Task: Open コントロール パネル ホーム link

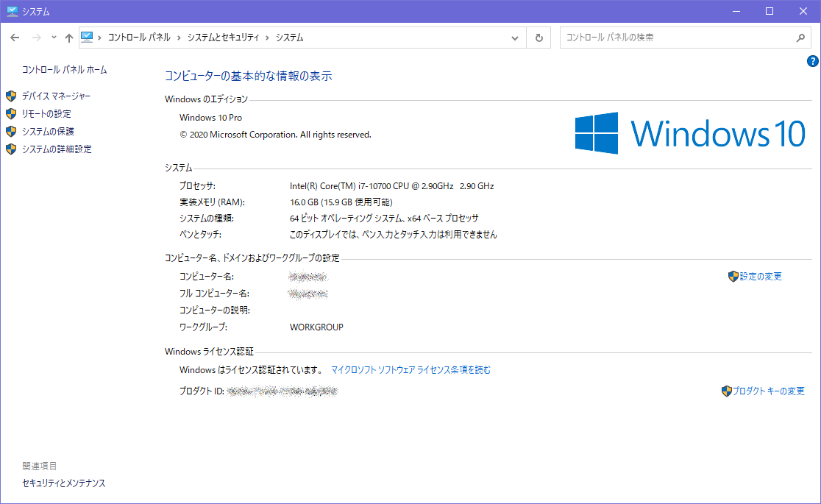Action: point(65,70)
